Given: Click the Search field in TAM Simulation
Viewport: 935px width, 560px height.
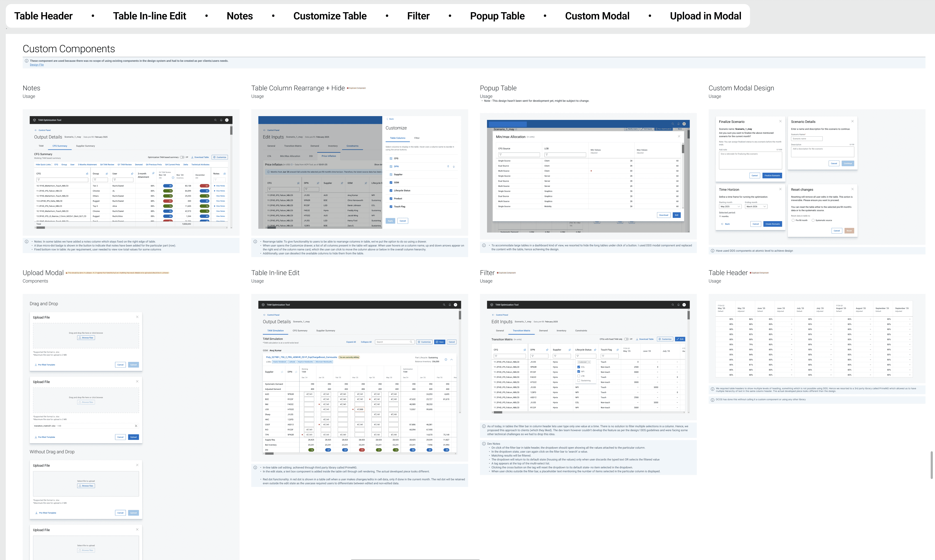Looking at the screenshot, I should (393, 342).
